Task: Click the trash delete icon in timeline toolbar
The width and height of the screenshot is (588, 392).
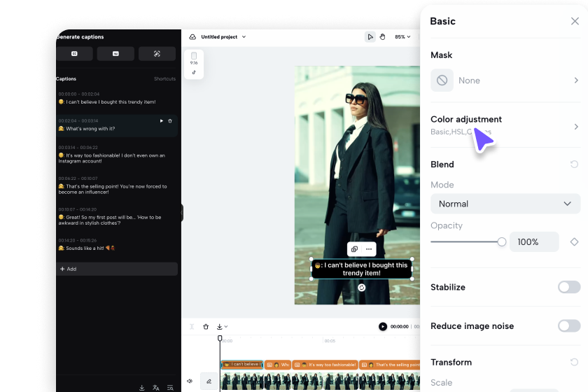Action: (x=206, y=327)
